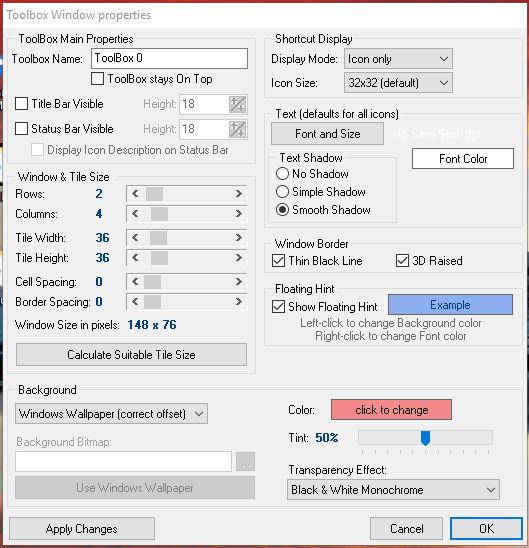Click the Border Spacing left arrow
Viewport: 529px width, 548px height.
(136, 302)
